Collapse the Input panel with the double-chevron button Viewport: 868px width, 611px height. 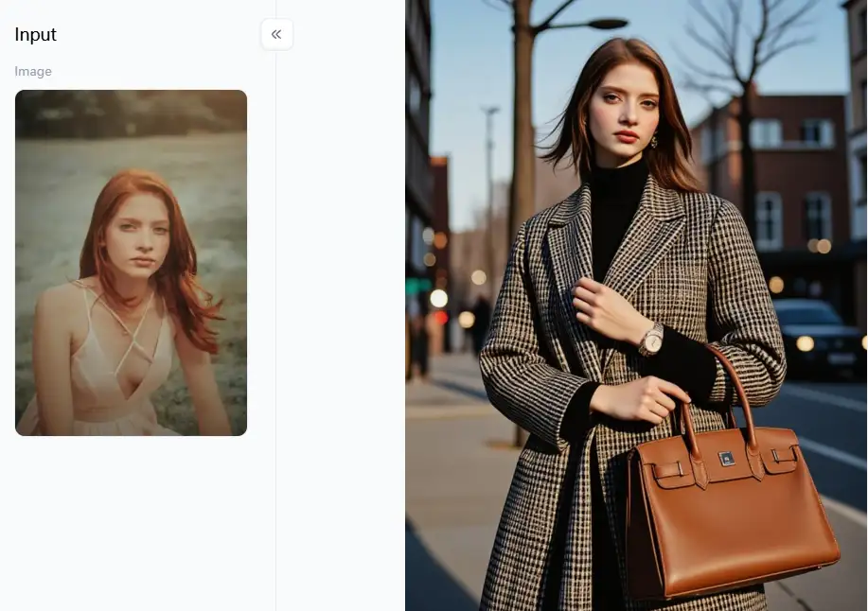pyautogui.click(x=276, y=34)
